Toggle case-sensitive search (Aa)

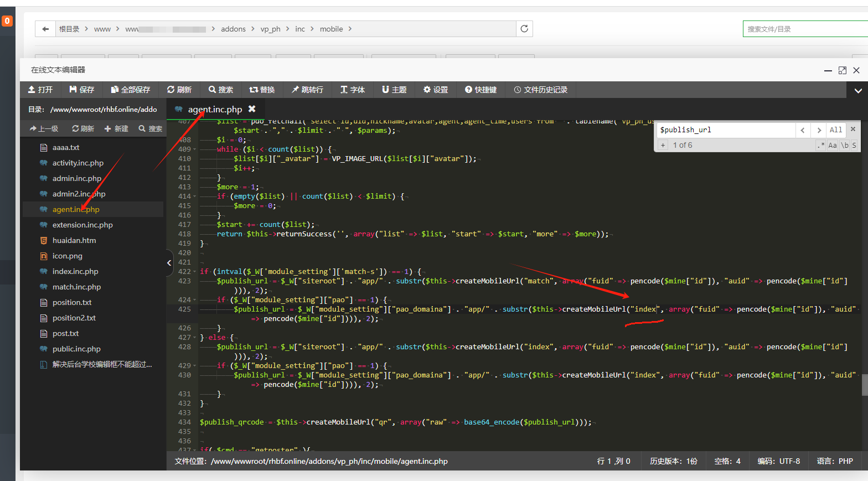click(x=833, y=145)
